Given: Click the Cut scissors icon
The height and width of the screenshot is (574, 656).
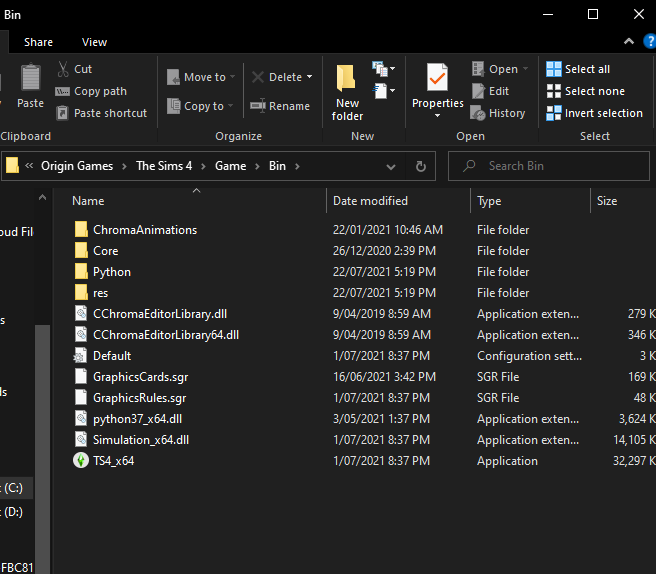Looking at the screenshot, I should click(63, 69).
